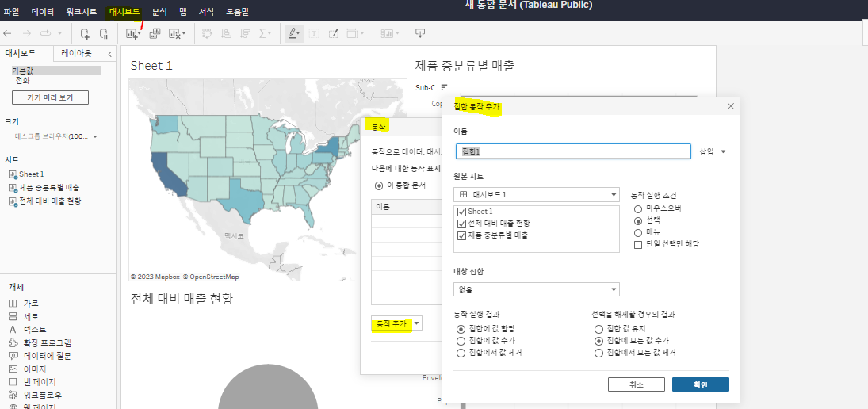
Task: Collapse the left dashboard side panel
Action: (109, 54)
